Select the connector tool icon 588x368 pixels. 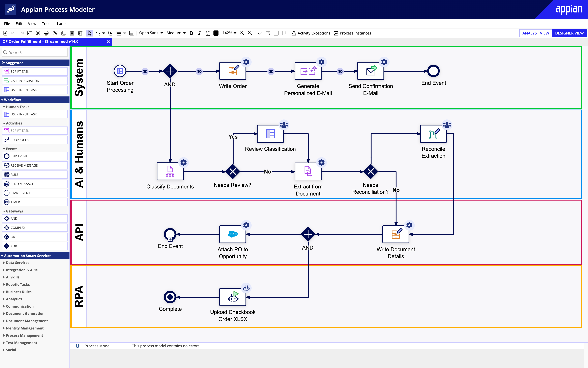coord(98,33)
